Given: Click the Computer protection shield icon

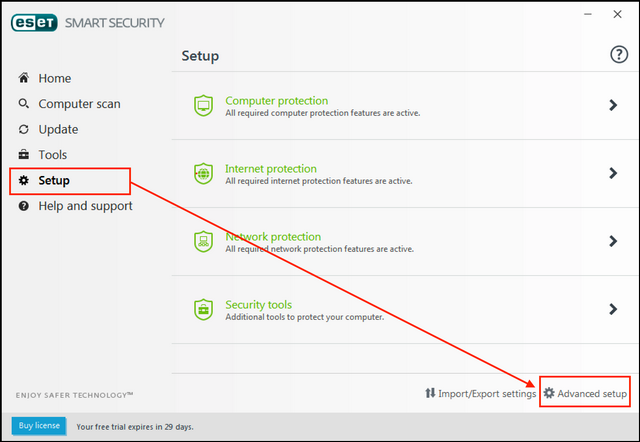Looking at the screenshot, I should (203, 105).
